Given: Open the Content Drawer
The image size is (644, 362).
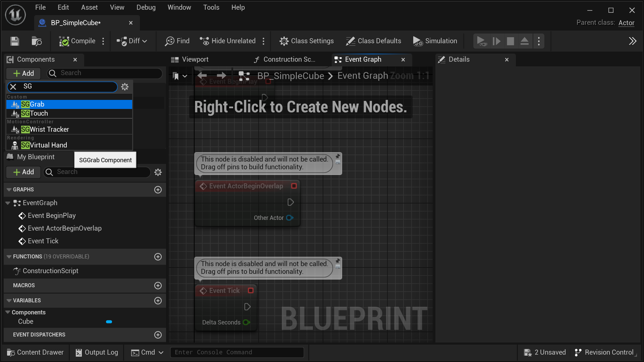Looking at the screenshot, I should 35,352.
